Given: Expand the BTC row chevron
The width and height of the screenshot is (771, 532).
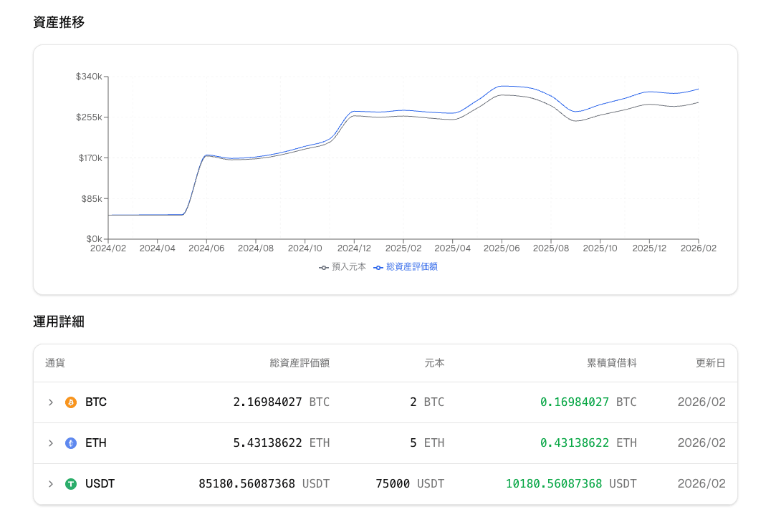Looking at the screenshot, I should [51, 402].
